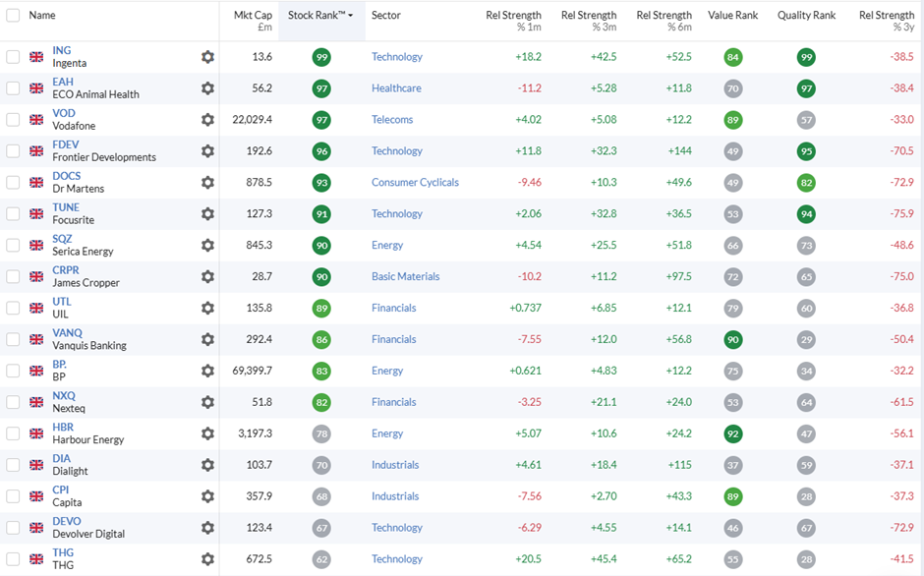Tick the checkbox for Ingenta
Screen dimensions: 924x576
[x=13, y=57]
